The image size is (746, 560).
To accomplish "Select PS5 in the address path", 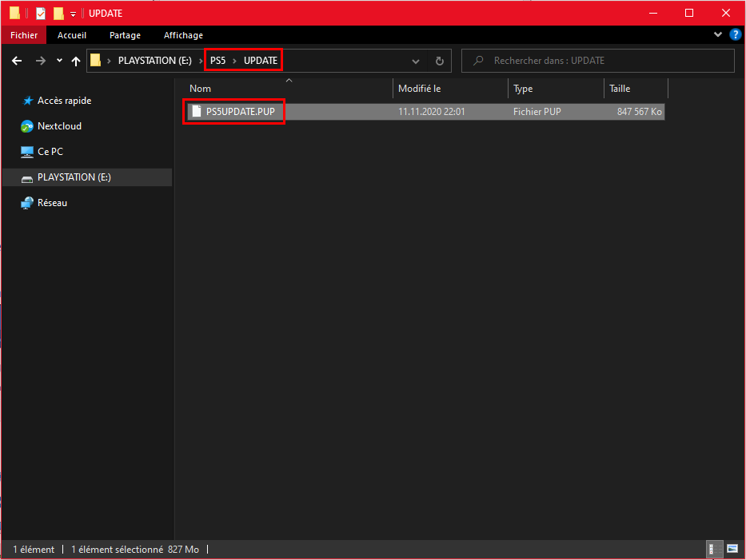I will (218, 61).
